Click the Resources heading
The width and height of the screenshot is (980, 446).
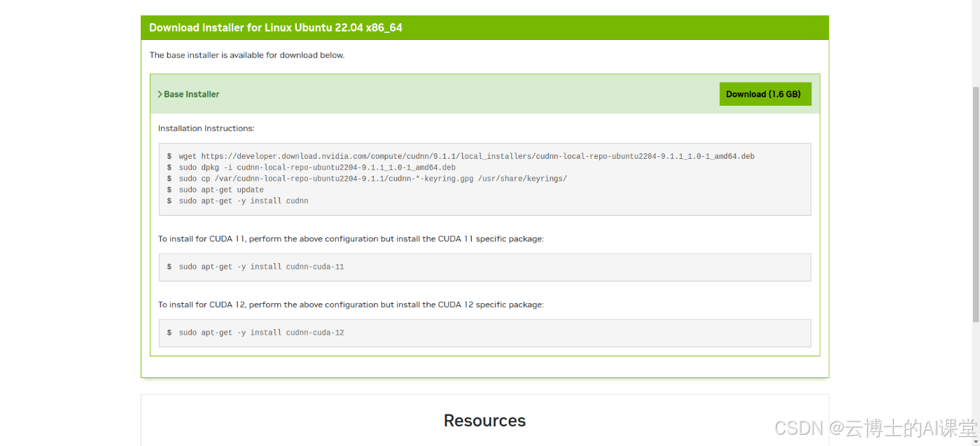pyautogui.click(x=484, y=421)
